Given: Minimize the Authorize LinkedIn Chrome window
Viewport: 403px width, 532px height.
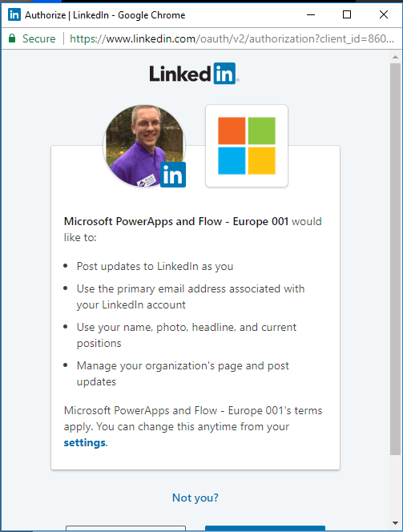Looking at the screenshot, I should [x=311, y=15].
